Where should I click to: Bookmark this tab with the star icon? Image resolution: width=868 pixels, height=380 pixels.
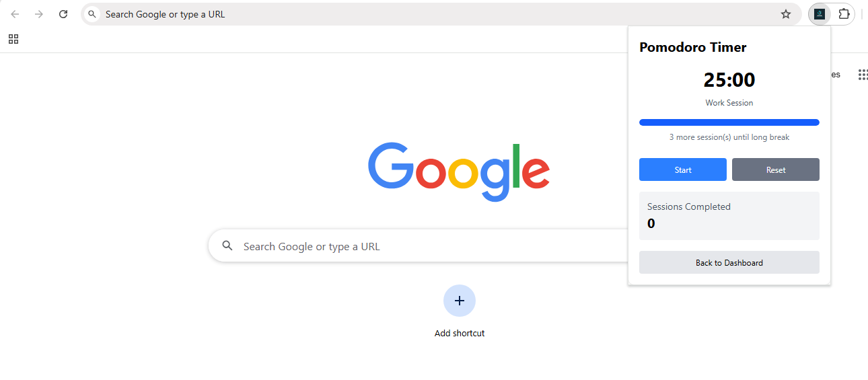pos(786,14)
